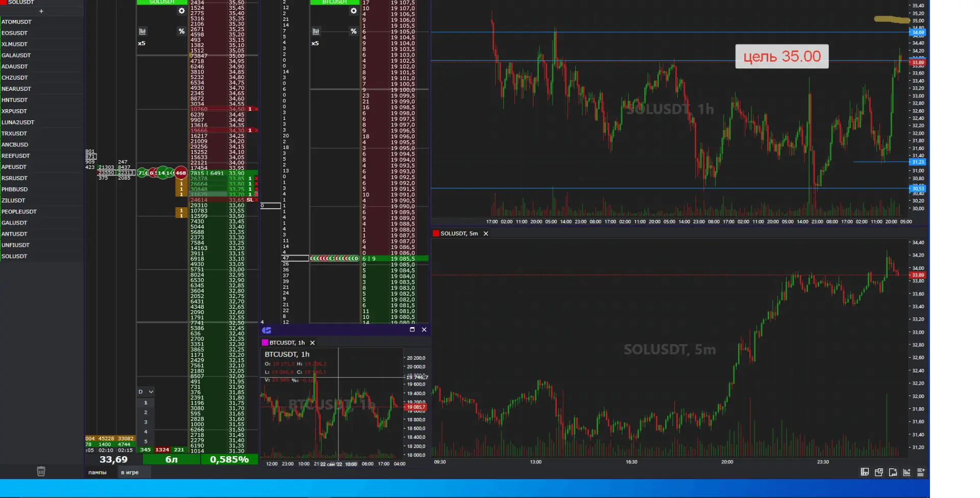Close the SOLUSDT, 5m chart tab
This screenshot has height=498, width=980.
486,234
